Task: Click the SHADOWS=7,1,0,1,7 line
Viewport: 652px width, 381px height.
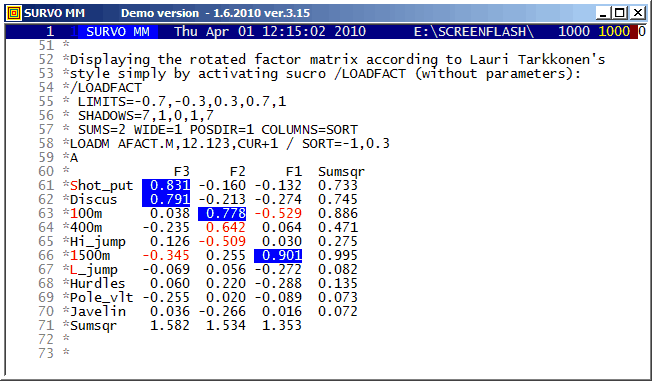Action: pos(146,116)
